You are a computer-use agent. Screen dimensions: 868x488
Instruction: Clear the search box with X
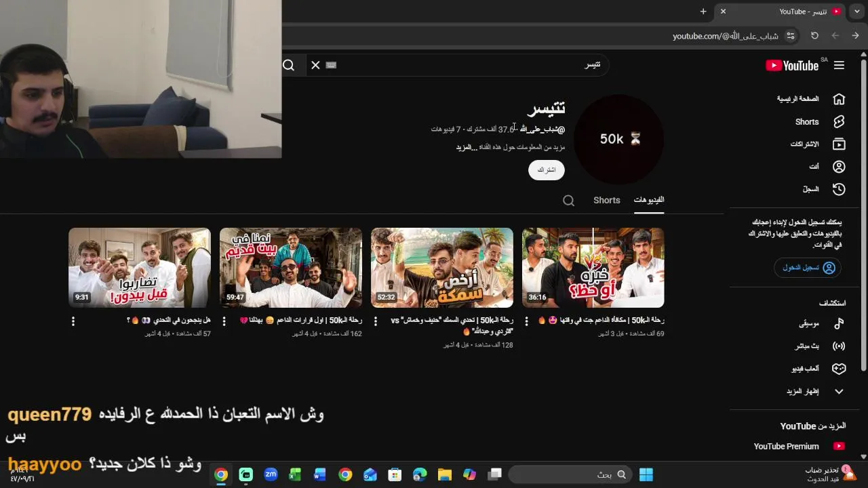315,65
